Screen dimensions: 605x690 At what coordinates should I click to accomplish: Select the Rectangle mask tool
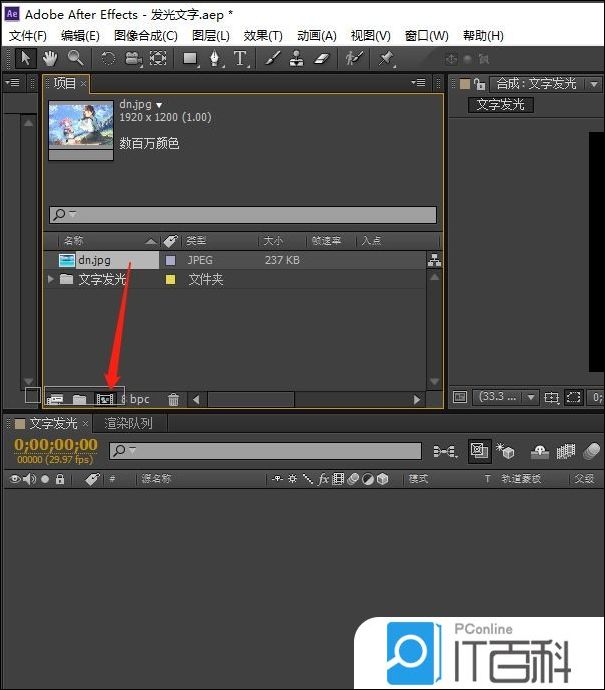(x=191, y=58)
